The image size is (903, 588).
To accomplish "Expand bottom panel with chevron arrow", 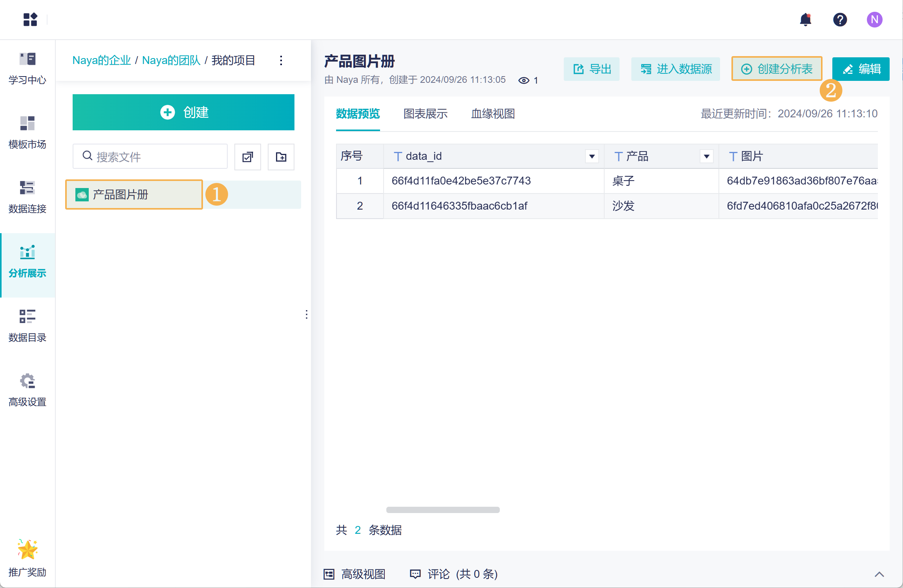I will pyautogui.click(x=879, y=574).
